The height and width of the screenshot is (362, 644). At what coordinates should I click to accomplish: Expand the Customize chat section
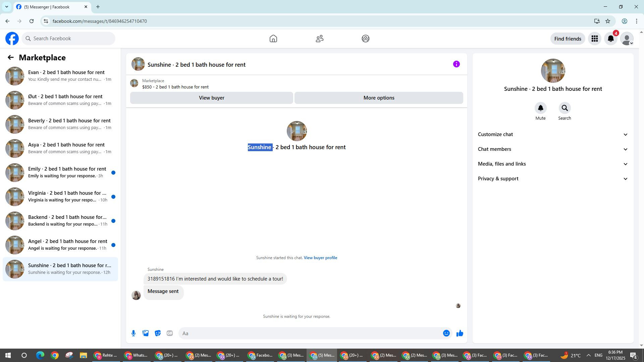(x=552, y=134)
